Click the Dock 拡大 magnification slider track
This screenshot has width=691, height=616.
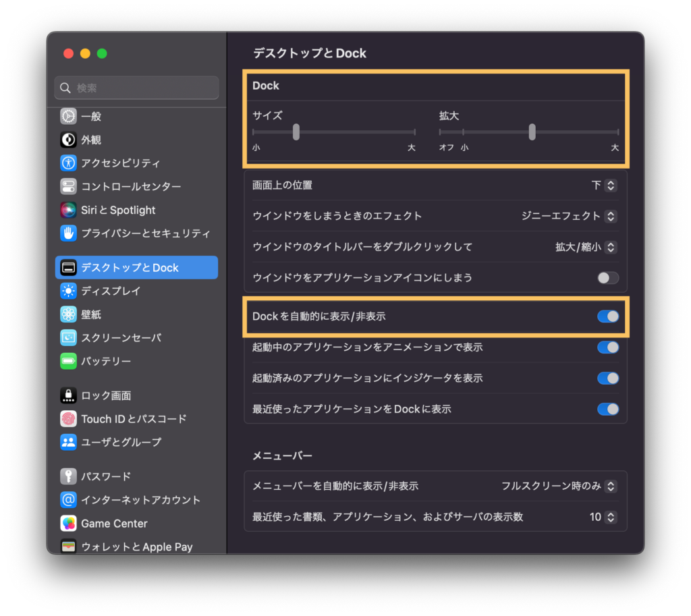pos(529,132)
